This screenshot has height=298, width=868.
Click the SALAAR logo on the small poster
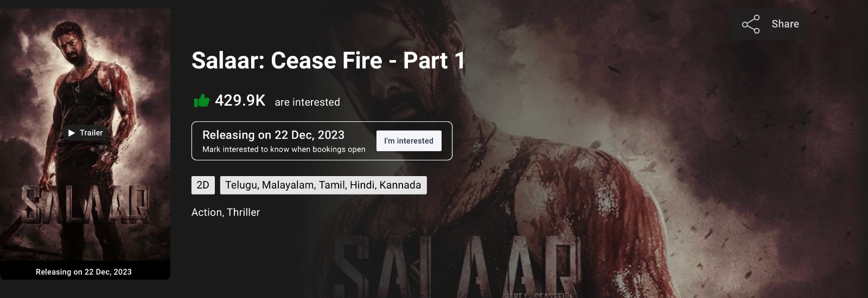tap(85, 206)
